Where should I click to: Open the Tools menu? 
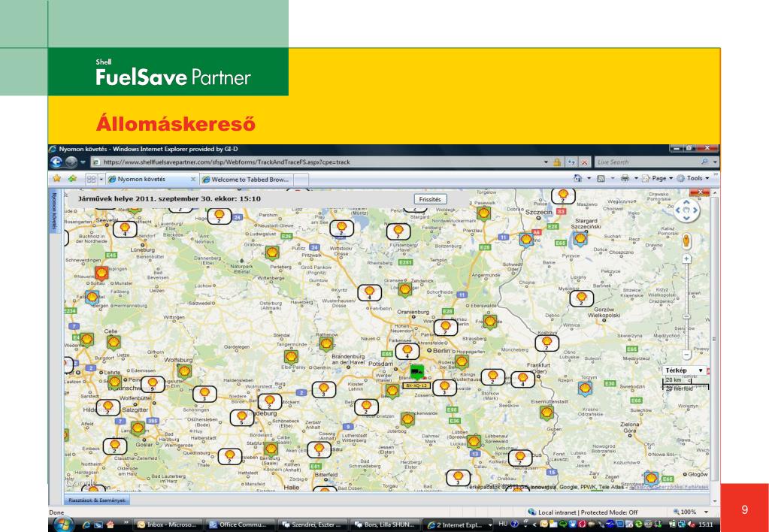692,179
